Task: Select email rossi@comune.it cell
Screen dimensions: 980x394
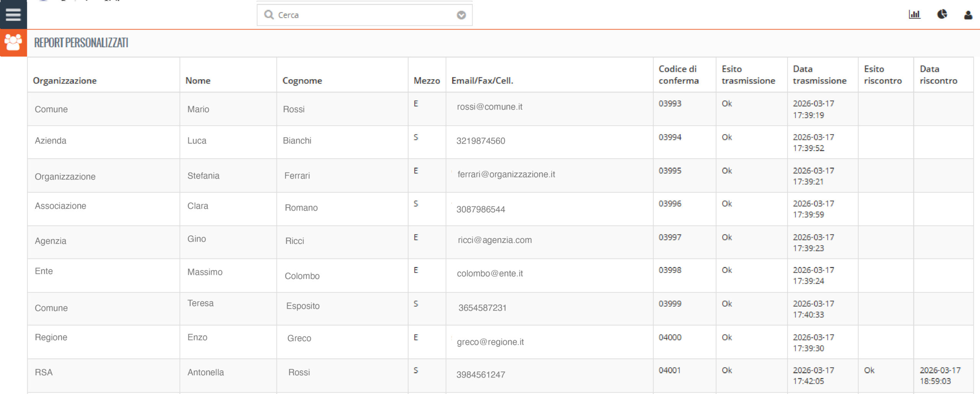Action: 489,107
